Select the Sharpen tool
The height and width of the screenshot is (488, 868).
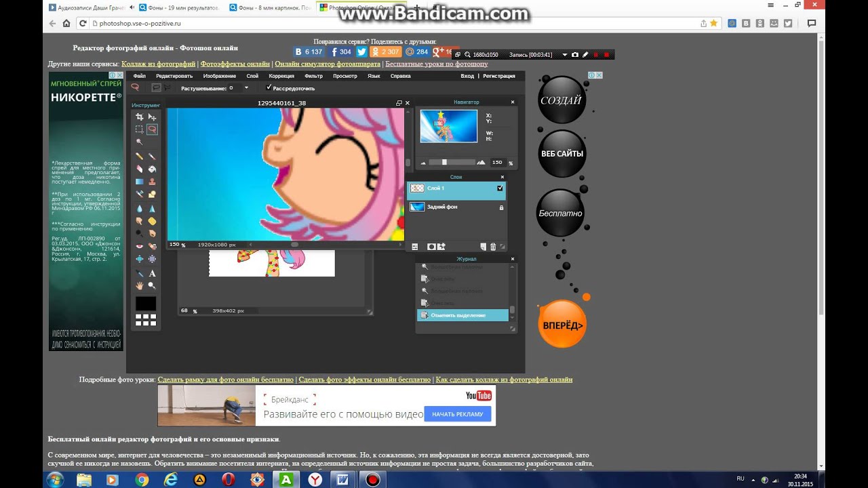pos(152,209)
